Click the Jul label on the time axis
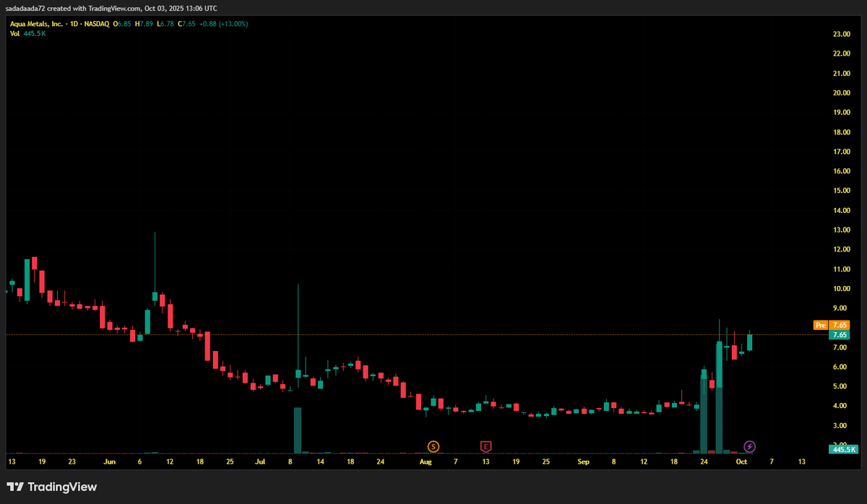This screenshot has width=867, height=504. (x=260, y=461)
